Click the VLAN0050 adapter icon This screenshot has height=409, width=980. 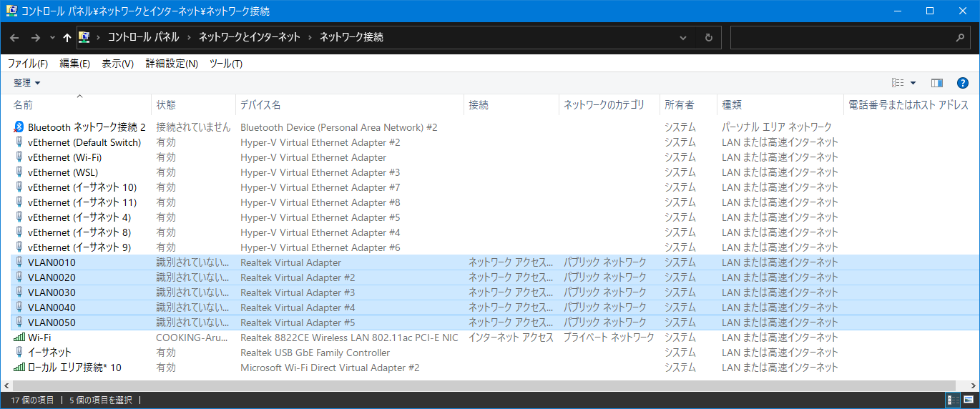click(x=19, y=322)
